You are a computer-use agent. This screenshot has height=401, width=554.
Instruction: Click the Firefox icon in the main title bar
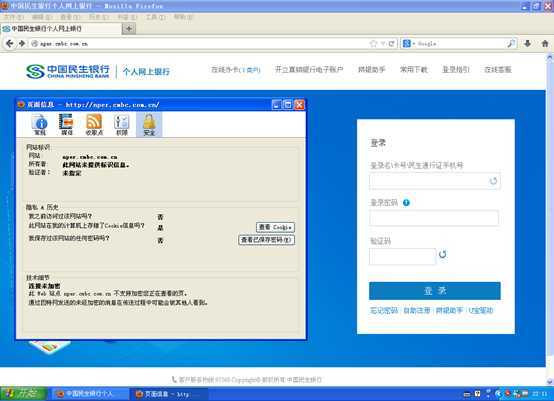[x=4, y=6]
